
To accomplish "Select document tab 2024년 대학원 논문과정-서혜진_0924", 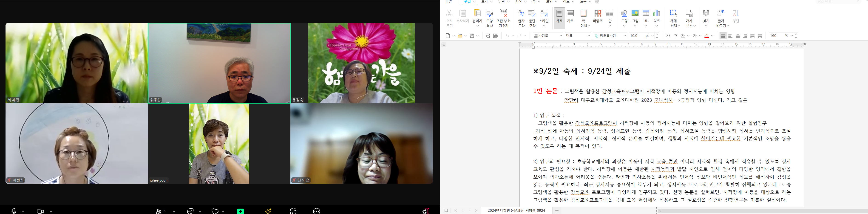I will 516,210.
